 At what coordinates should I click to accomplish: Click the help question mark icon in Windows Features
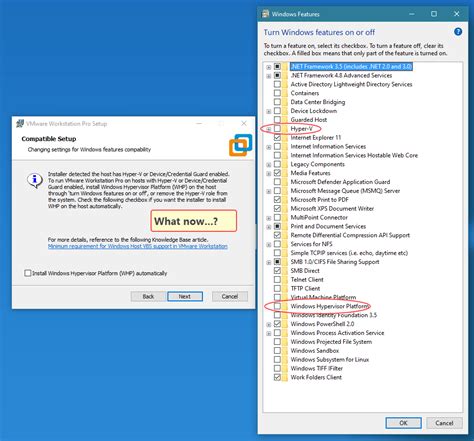pyautogui.click(x=458, y=32)
